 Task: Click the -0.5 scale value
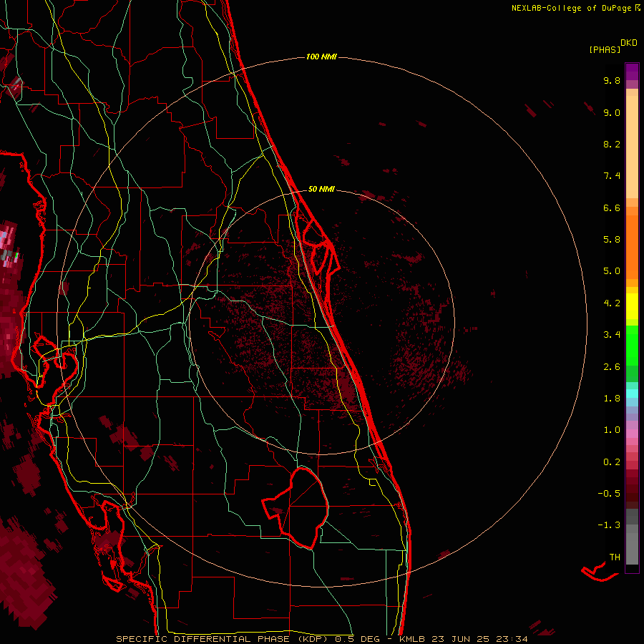609,494
